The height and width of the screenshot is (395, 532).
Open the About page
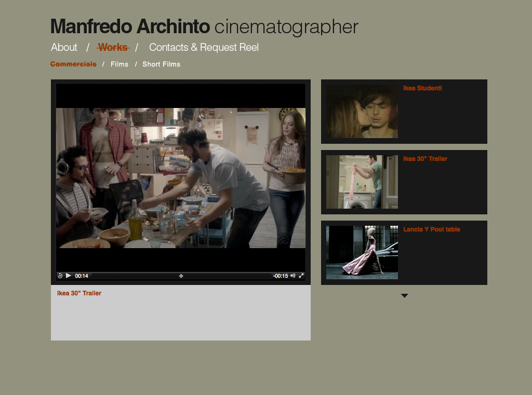point(64,47)
